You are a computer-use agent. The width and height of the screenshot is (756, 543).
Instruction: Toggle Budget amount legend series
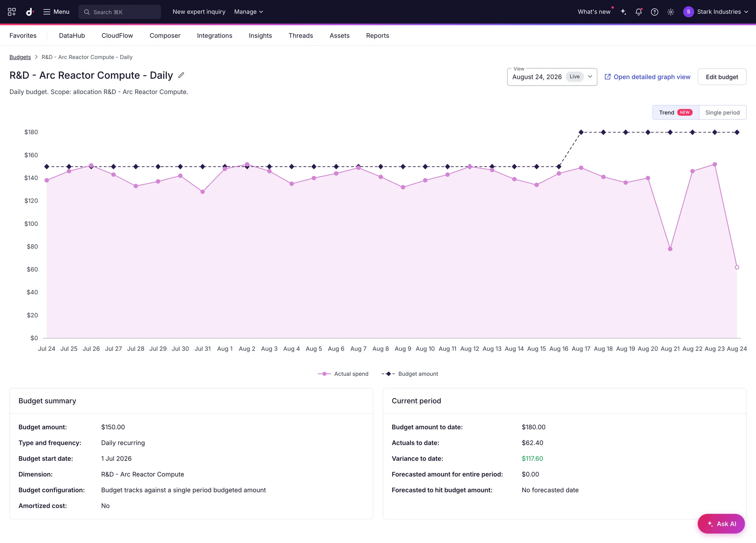pos(410,374)
